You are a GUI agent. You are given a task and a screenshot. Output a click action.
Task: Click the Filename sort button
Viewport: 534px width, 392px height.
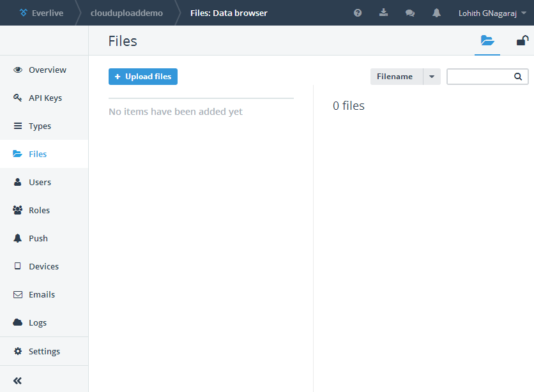396,77
